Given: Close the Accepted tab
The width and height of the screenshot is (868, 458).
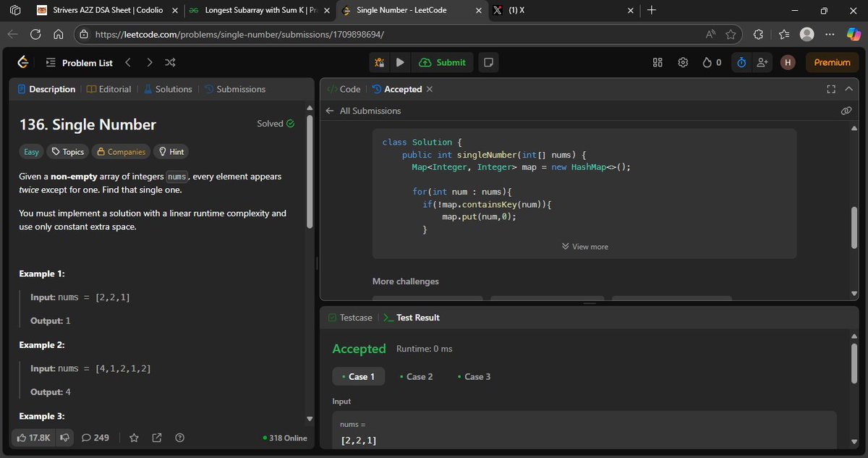Looking at the screenshot, I should coord(430,89).
